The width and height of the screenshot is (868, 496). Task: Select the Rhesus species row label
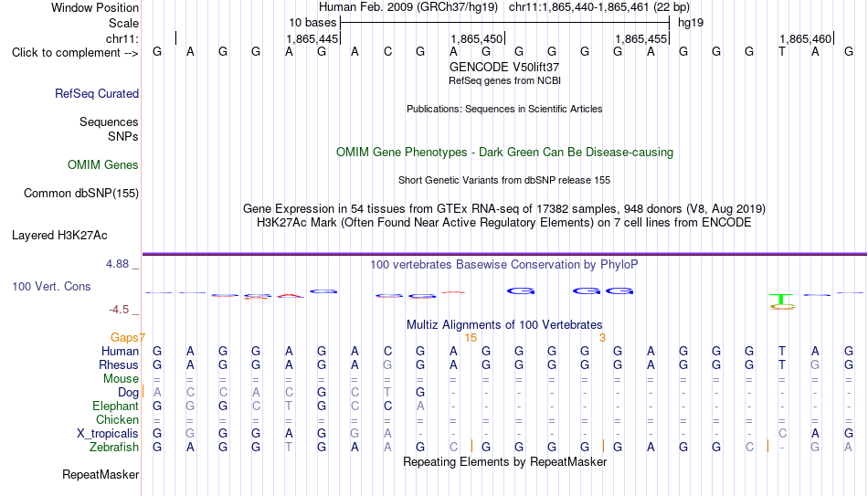coord(119,365)
